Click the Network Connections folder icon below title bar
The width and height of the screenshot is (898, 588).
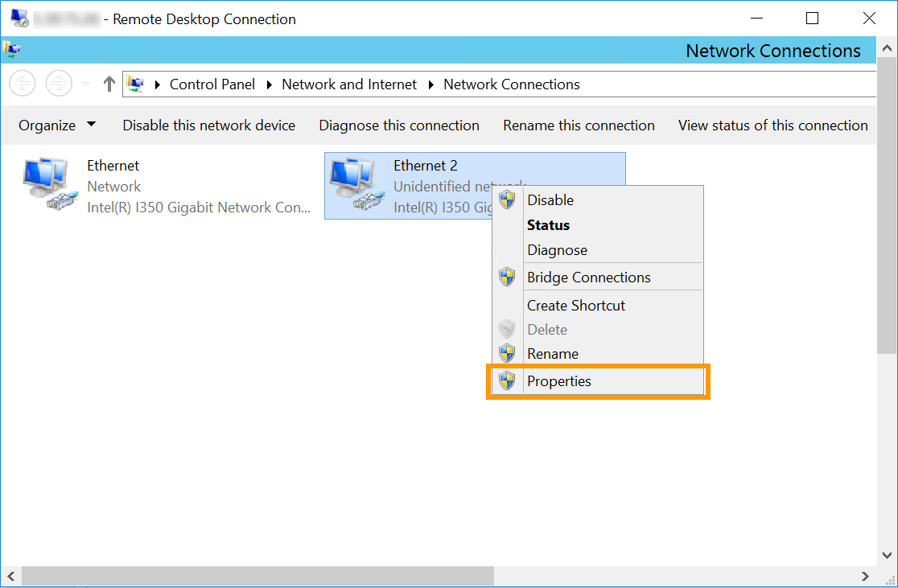tap(11, 50)
